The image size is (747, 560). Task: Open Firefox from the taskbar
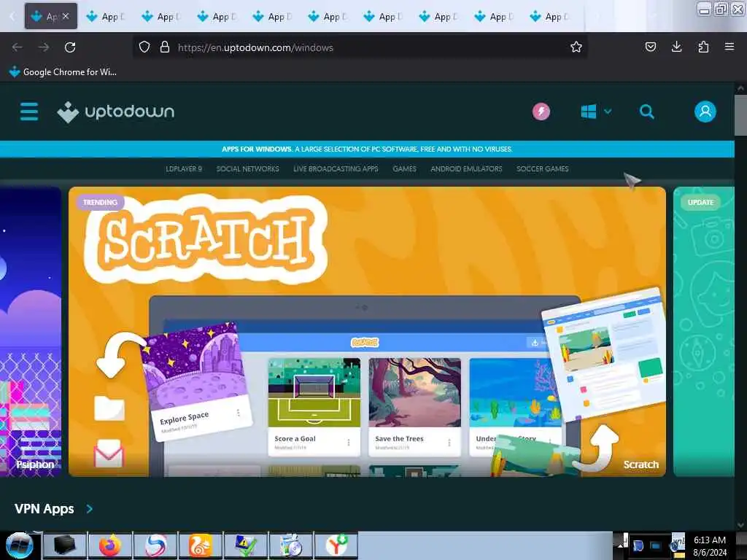coord(110,545)
